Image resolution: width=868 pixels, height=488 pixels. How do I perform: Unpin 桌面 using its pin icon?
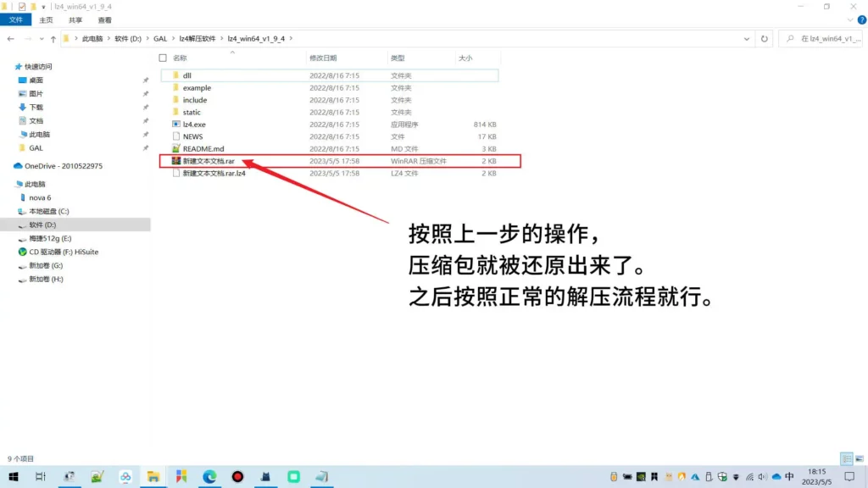point(146,80)
